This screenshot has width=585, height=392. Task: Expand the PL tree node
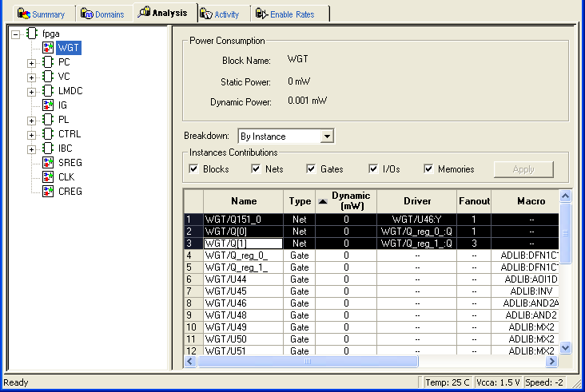pyautogui.click(x=31, y=121)
